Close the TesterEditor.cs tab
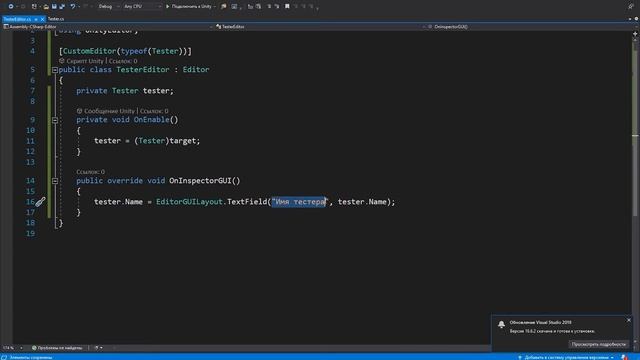The height and width of the screenshot is (360, 640). 42,19
